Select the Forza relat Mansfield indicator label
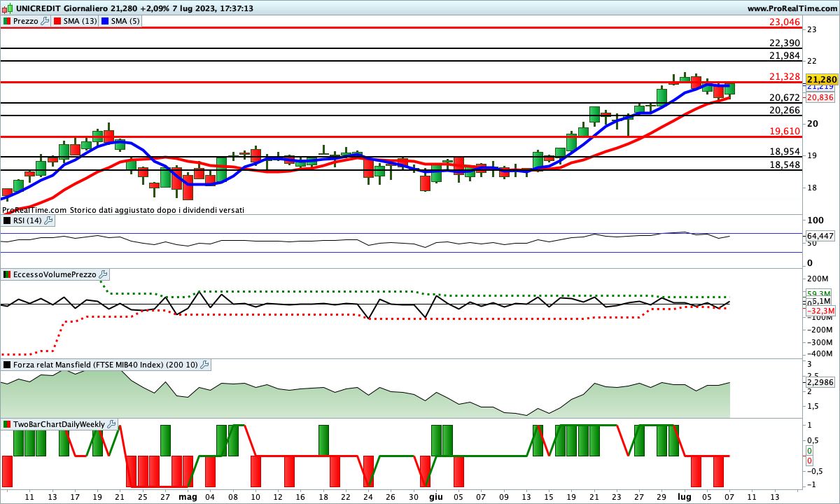 click(x=106, y=365)
